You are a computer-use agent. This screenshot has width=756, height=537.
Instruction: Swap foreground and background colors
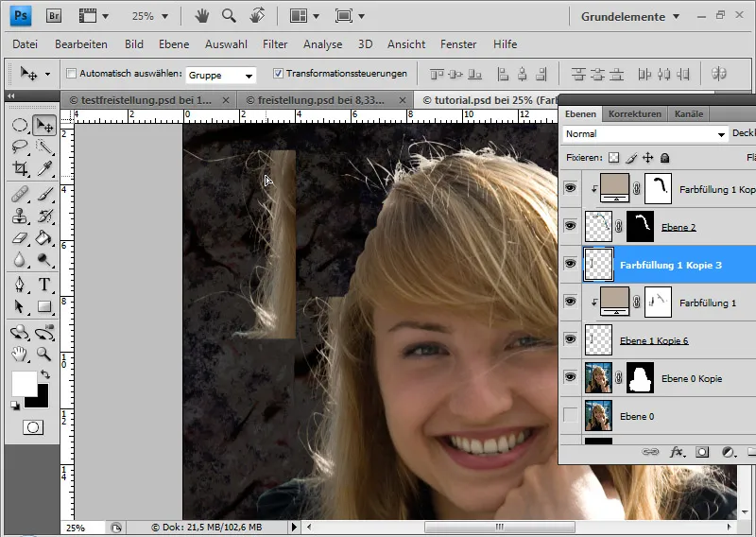click(x=44, y=374)
